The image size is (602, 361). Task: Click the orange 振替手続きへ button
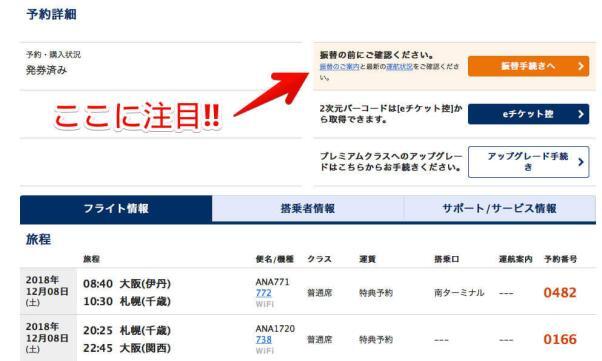[x=528, y=66]
